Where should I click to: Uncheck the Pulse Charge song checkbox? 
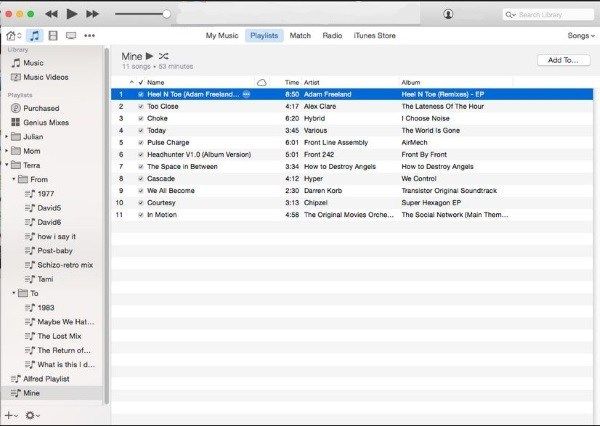point(141,142)
